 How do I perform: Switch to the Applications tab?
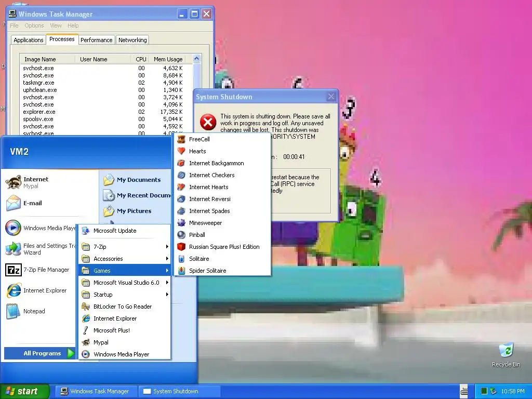(x=29, y=40)
